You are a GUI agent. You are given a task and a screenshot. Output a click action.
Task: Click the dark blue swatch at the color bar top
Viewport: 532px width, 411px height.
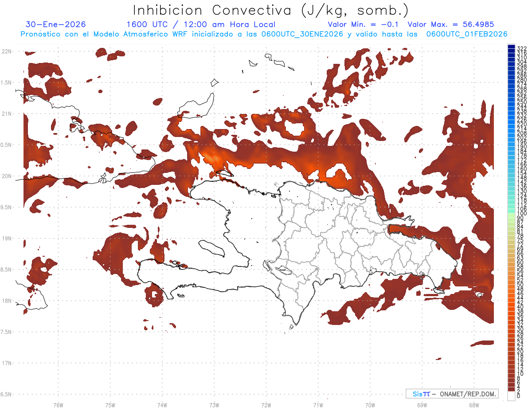coord(511,47)
